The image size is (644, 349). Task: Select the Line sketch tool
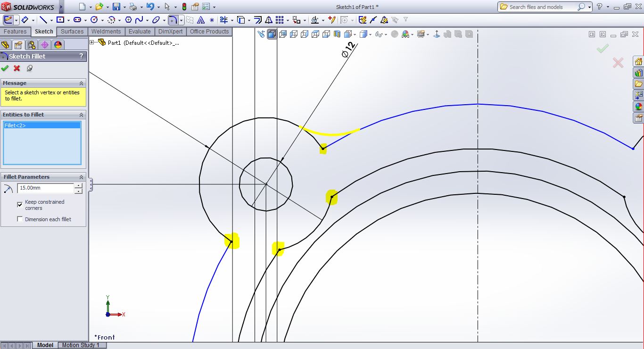[x=43, y=20]
